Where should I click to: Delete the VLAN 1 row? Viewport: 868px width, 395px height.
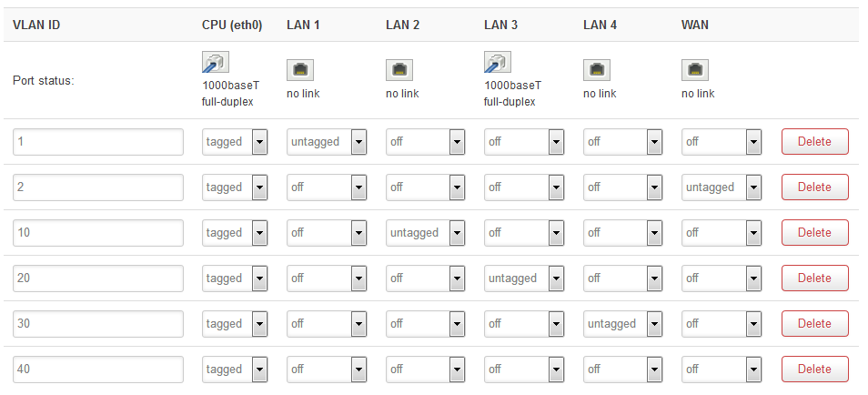815,142
